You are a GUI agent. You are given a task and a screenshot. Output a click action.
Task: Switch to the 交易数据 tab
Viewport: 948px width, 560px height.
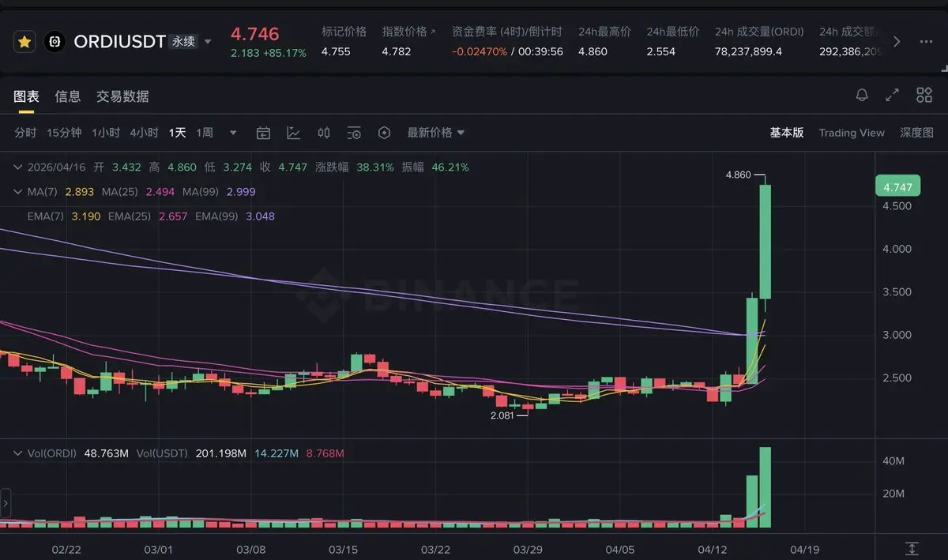click(x=122, y=96)
